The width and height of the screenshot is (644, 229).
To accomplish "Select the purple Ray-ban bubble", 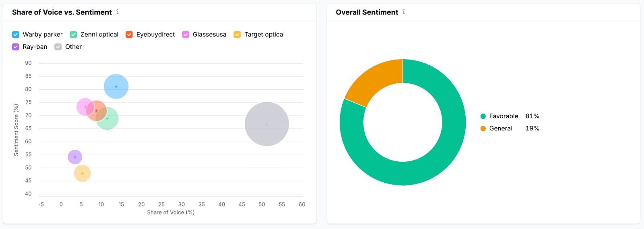I will click(x=75, y=157).
